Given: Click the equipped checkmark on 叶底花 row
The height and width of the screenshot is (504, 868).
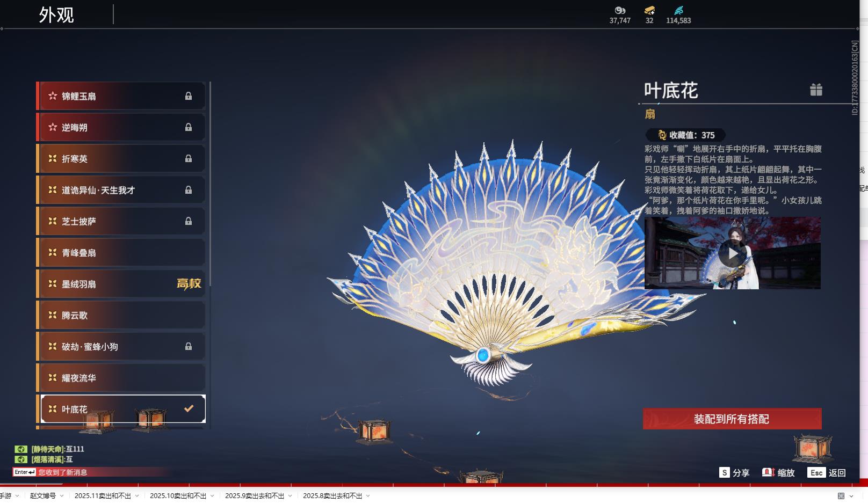Looking at the screenshot, I should click(189, 408).
